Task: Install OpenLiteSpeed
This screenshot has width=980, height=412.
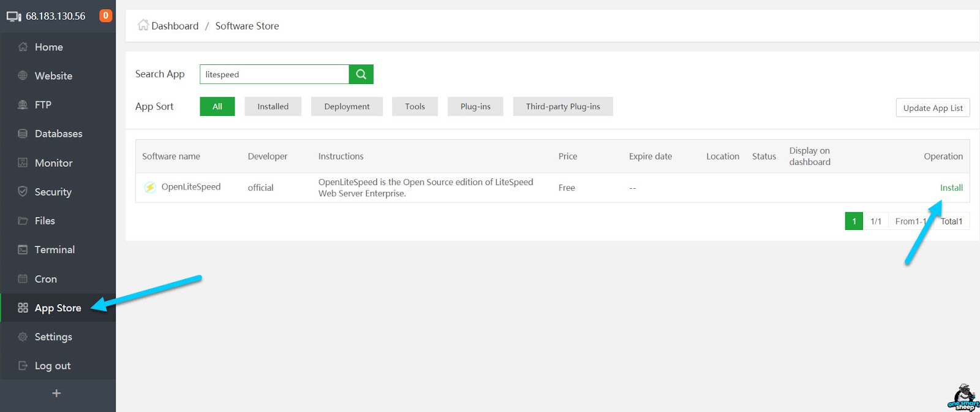Action: [x=951, y=188]
